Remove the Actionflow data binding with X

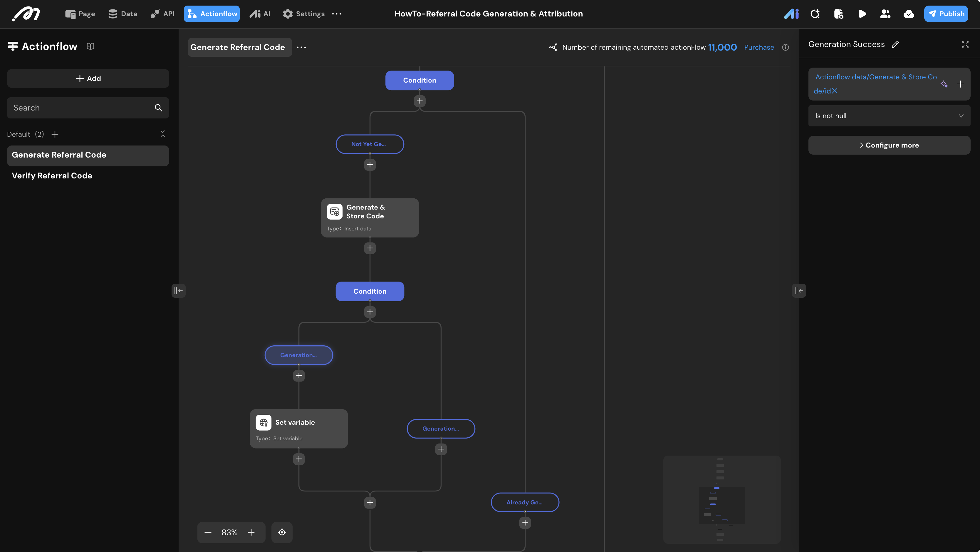(835, 91)
